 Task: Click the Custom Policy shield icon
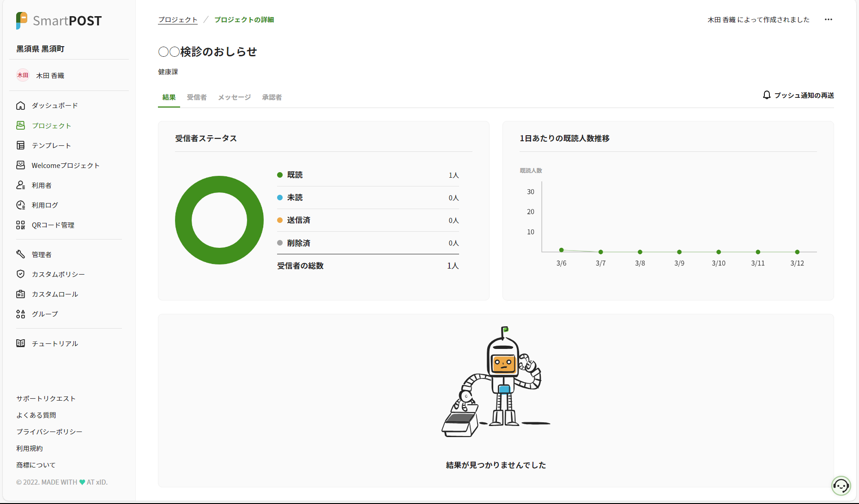pyautogui.click(x=20, y=274)
